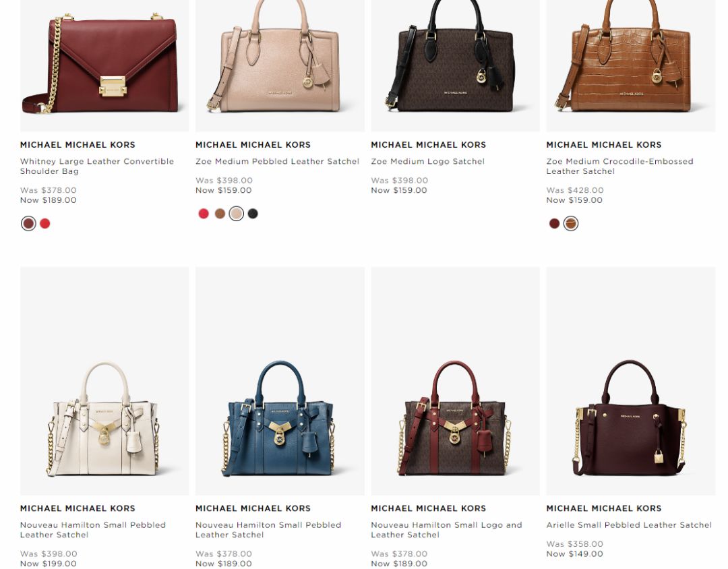Open the dark burgundy Arielle satchel image
Image resolution: width=728 pixels, height=569 pixels.
coord(630,381)
